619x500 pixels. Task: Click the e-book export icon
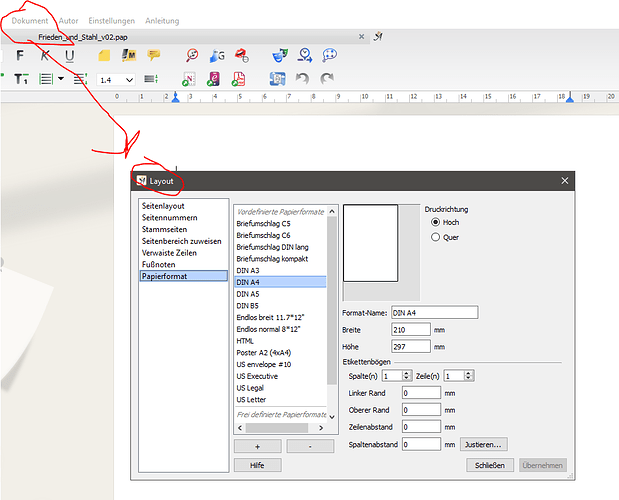[214, 79]
